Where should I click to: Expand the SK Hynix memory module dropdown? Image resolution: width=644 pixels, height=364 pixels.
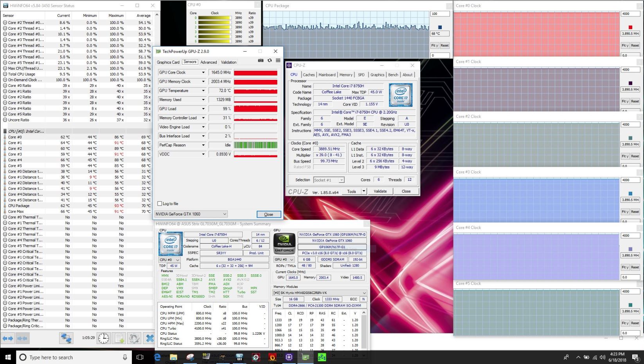(364, 293)
